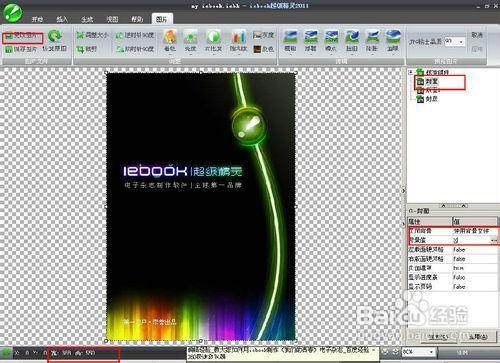Image resolution: width=500 pixels, height=363 pixels.
Task: Select the 封面 page in the tree
Action: (428, 81)
